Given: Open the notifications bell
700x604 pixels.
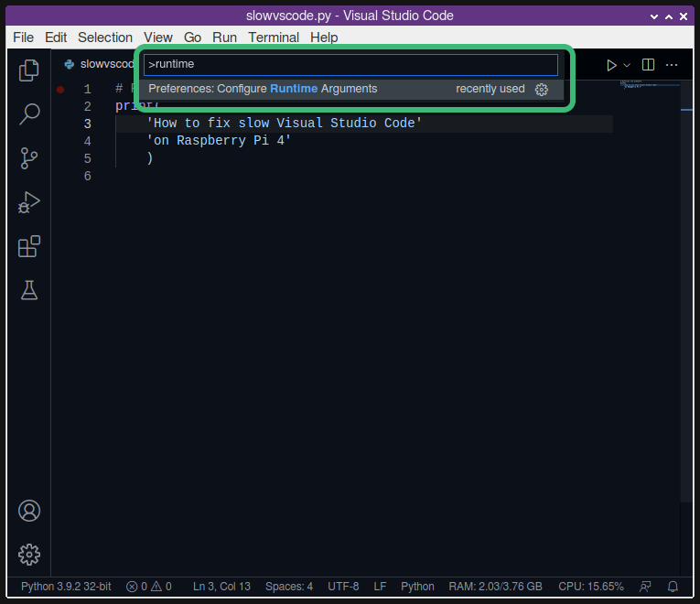Looking at the screenshot, I should pyautogui.click(x=673, y=586).
